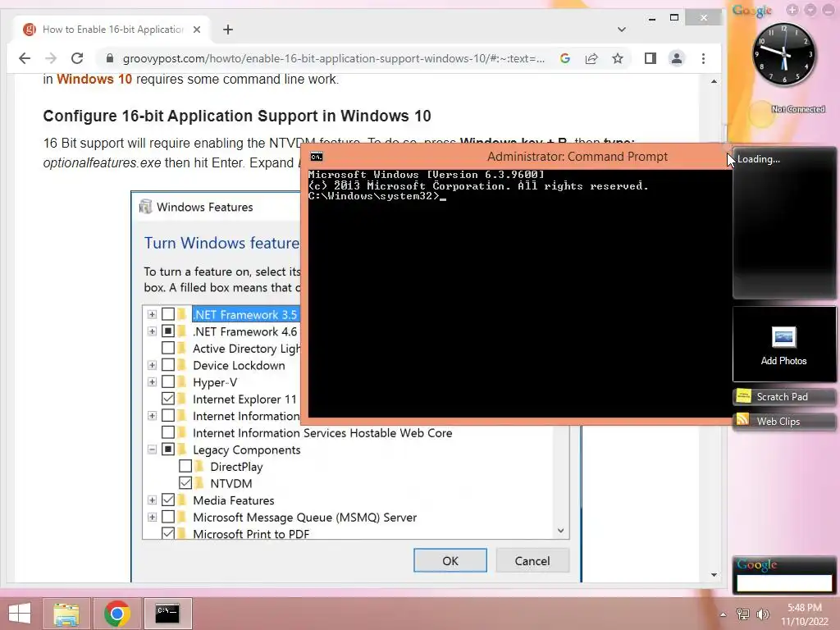Check the Active Directory Lightweight checkbox

(168, 348)
